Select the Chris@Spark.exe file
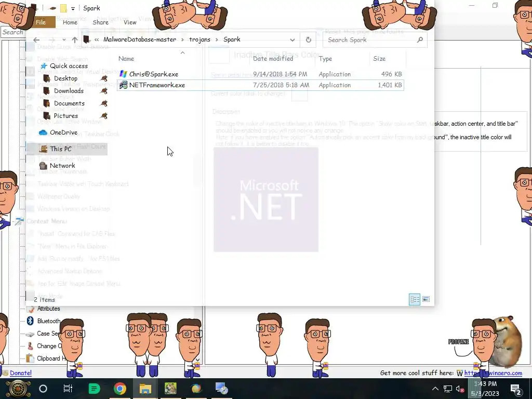532x399 pixels. [x=260, y=74]
